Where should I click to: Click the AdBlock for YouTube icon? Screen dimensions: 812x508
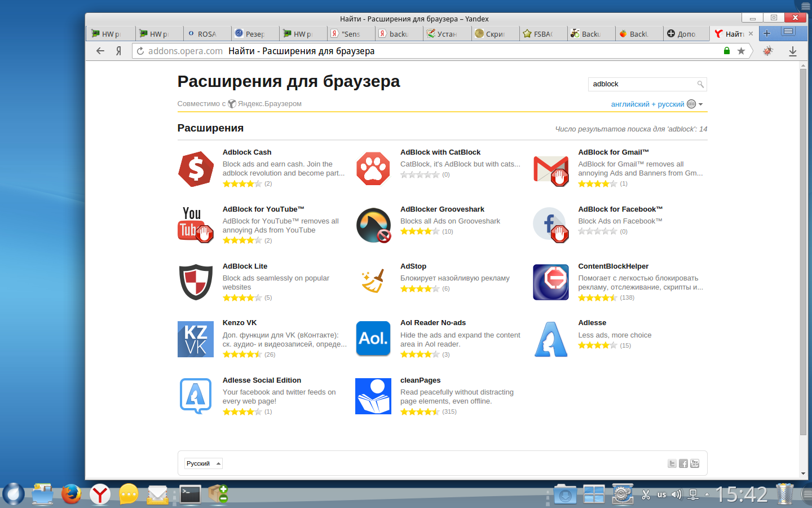(196, 225)
